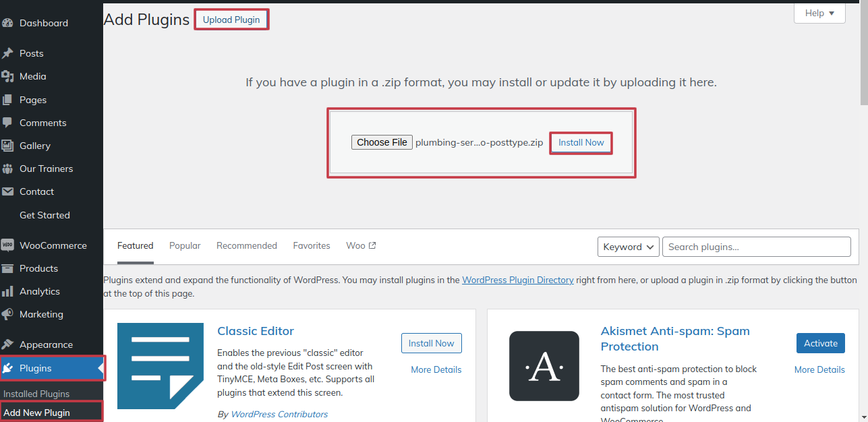The width and height of the screenshot is (868, 422).
Task: Open Installed Plugins submenu item
Action: click(36, 394)
